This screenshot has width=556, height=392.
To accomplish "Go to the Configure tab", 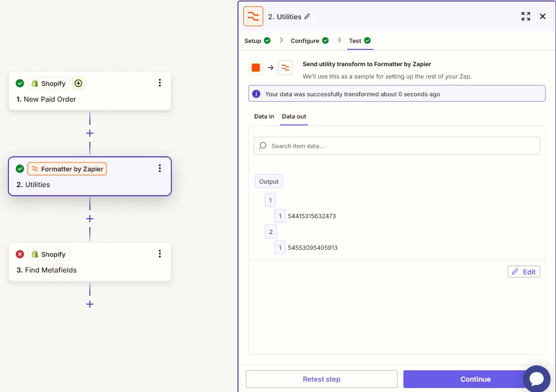I will (x=310, y=41).
